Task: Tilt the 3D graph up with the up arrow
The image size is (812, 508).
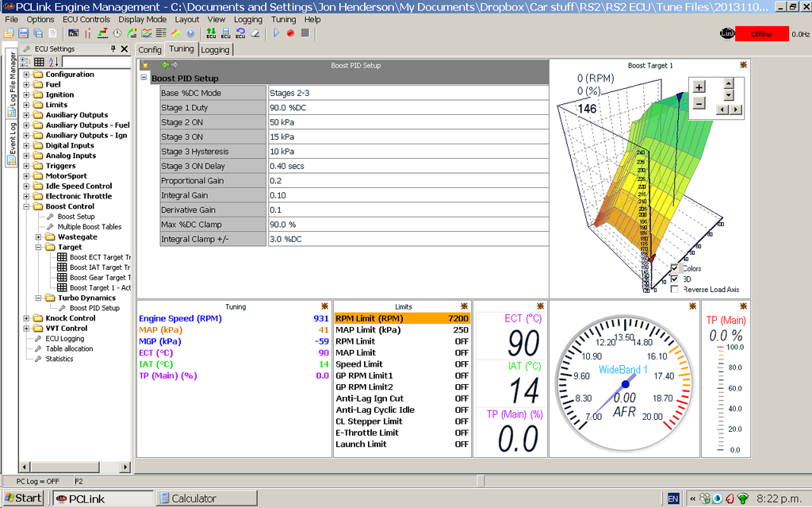Action: [729, 83]
